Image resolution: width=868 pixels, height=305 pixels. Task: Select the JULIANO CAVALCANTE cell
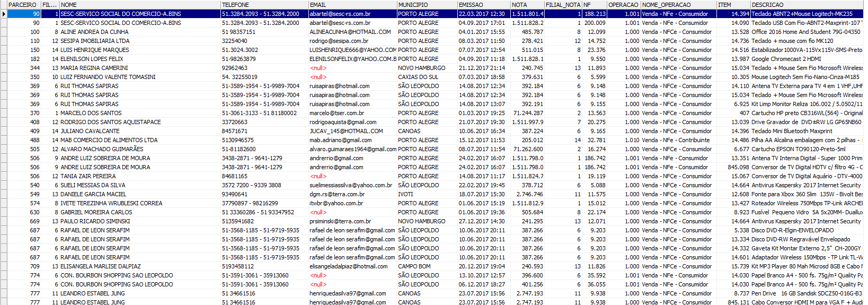click(140, 131)
